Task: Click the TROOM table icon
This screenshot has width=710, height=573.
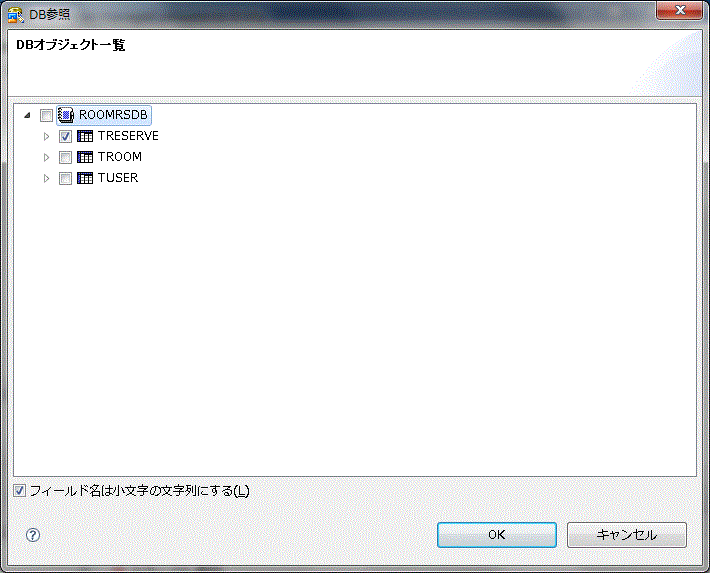Action: (85, 157)
